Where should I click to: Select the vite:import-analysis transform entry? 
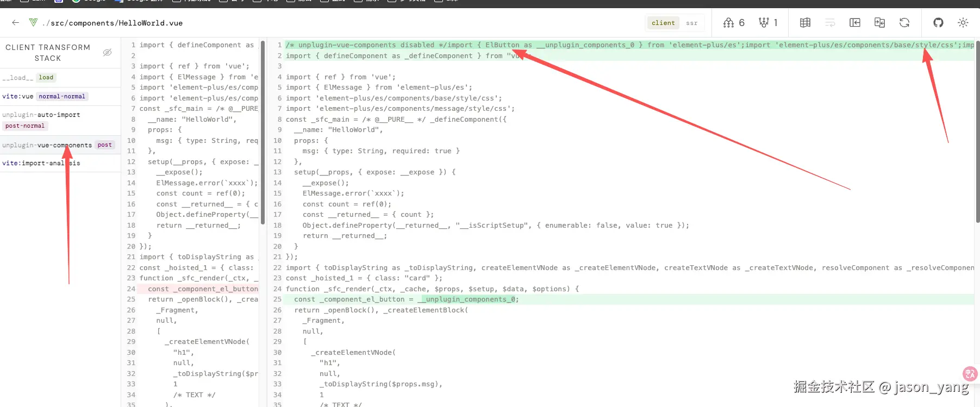(60, 163)
